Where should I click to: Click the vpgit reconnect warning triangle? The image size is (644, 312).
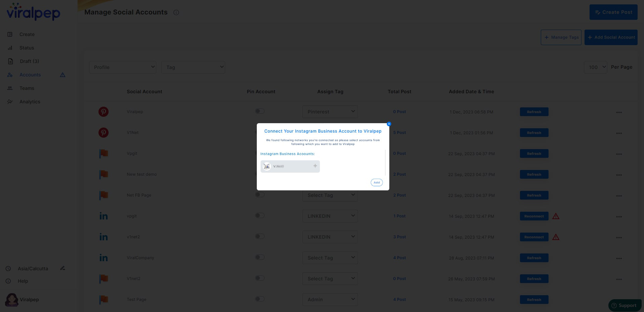(556, 216)
